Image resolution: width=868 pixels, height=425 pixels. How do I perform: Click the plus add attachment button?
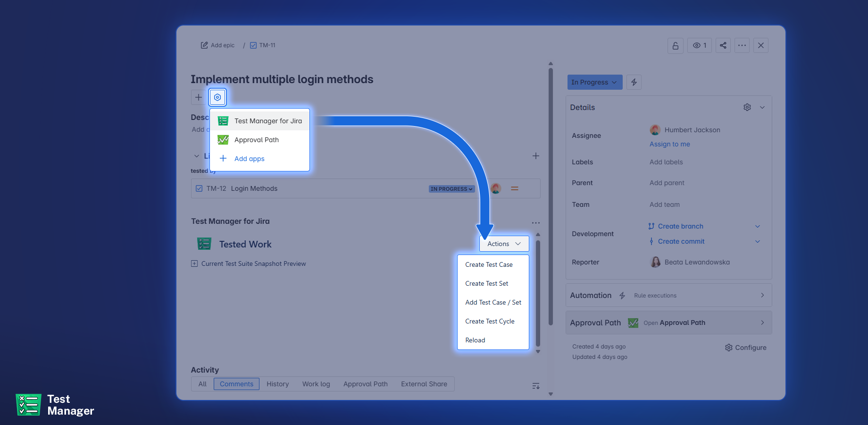pyautogui.click(x=199, y=97)
